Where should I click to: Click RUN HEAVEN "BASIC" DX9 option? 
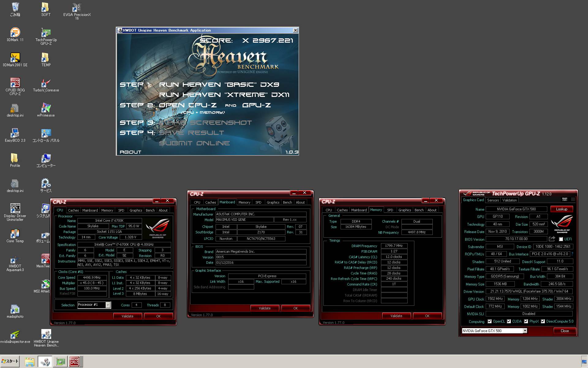(x=219, y=85)
